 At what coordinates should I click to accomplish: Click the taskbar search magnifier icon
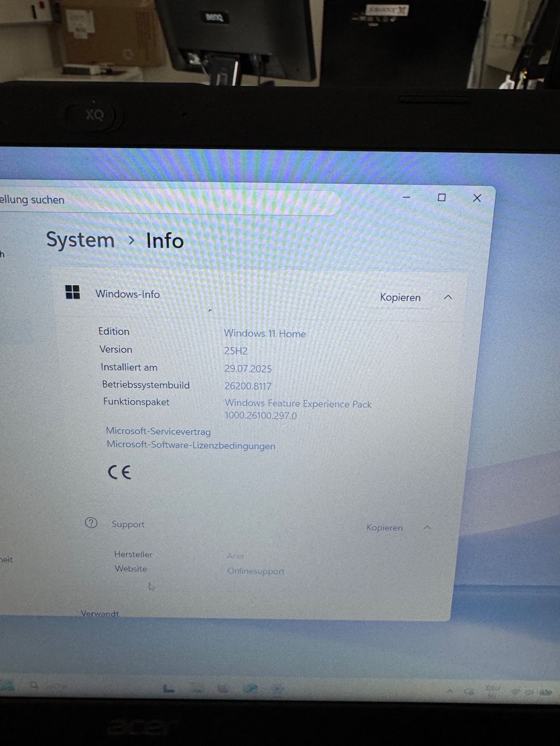(x=34, y=685)
